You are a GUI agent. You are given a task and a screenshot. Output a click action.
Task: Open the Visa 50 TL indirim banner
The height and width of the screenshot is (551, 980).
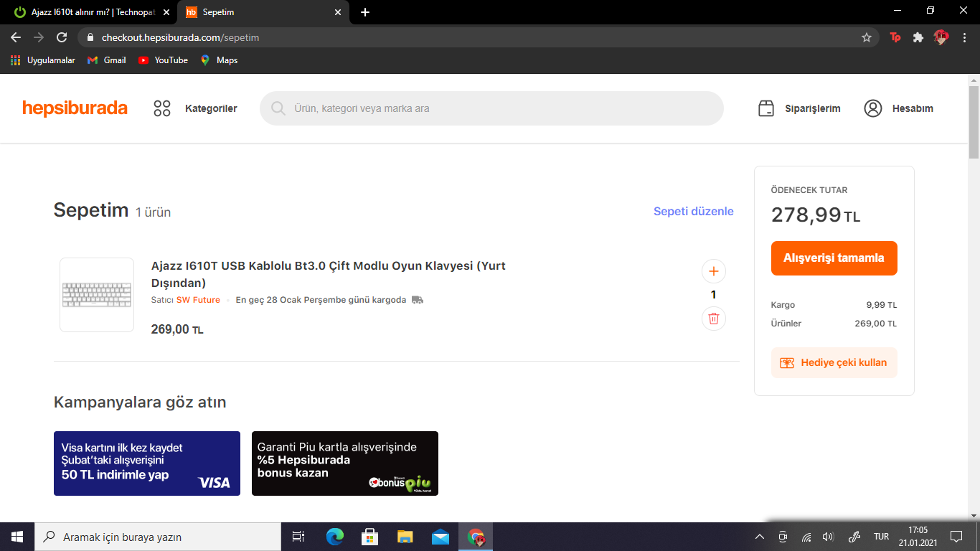point(147,463)
